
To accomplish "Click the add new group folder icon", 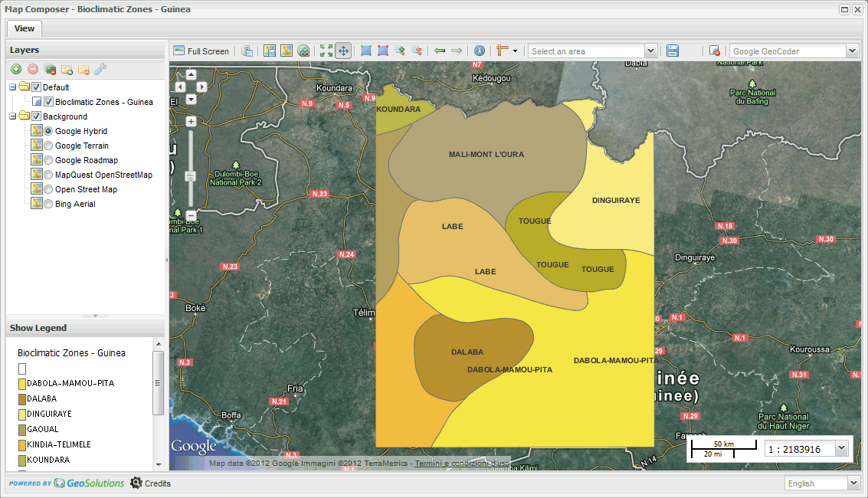I will 67,69.
